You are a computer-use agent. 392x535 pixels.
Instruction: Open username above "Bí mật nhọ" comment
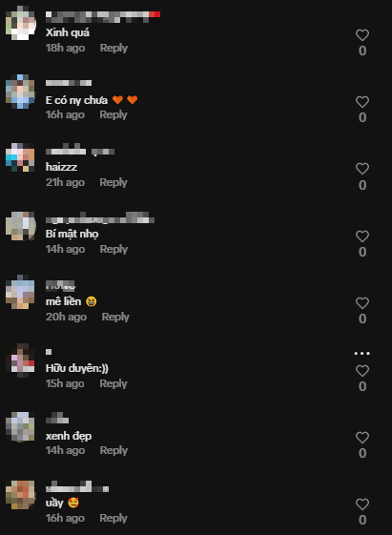[100, 218]
